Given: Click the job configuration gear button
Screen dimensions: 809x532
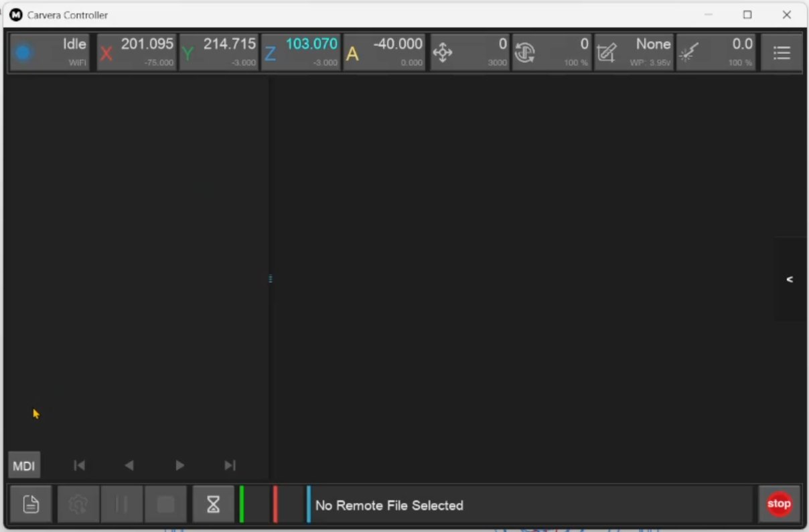Looking at the screenshot, I should coord(78,504).
